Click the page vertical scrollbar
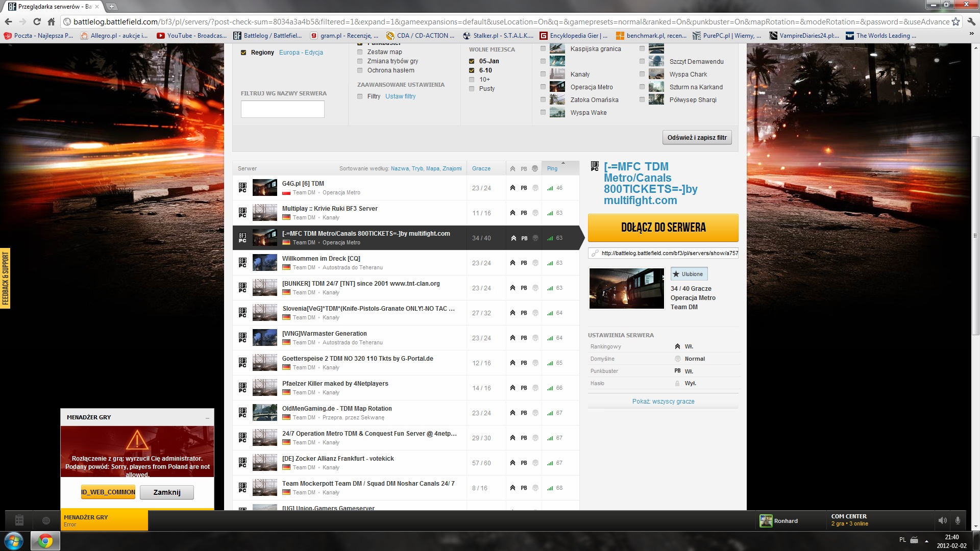Screen dimensions: 980x551 point(975,235)
